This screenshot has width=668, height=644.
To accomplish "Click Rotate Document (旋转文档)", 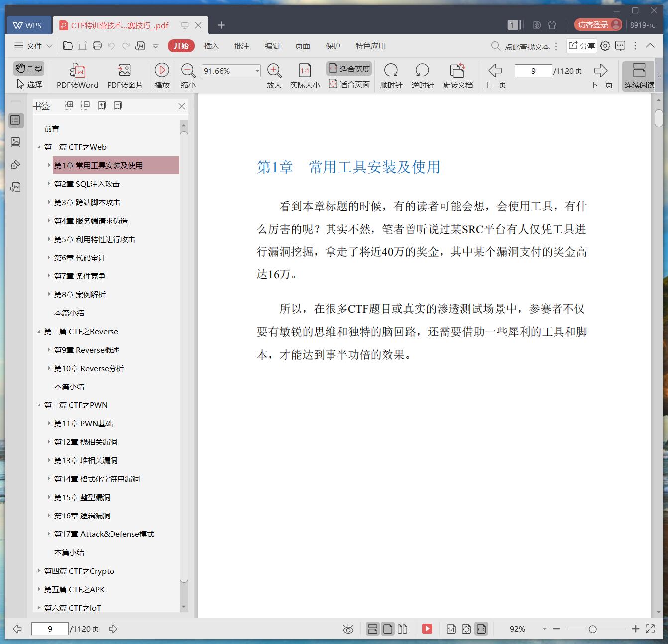I will coord(457,76).
